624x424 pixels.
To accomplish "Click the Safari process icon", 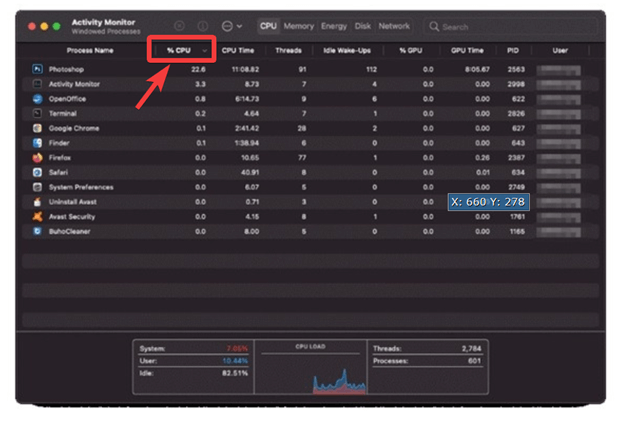I will pos(37,172).
